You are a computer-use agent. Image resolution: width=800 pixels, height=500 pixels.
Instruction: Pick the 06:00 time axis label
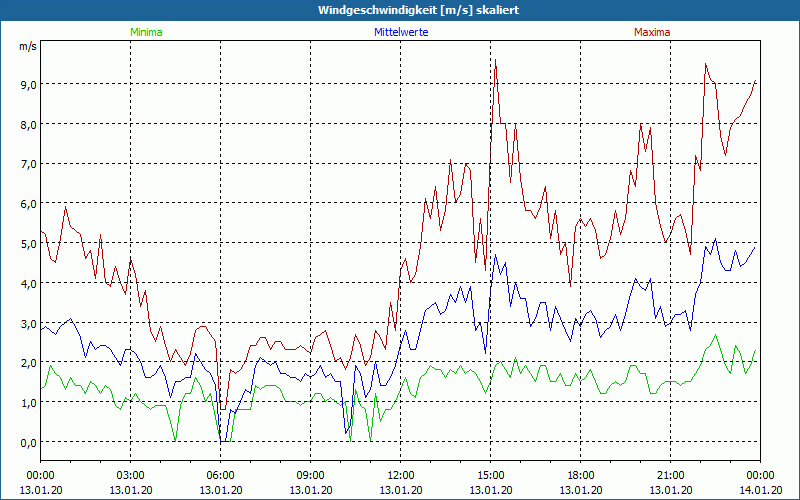pos(221,474)
